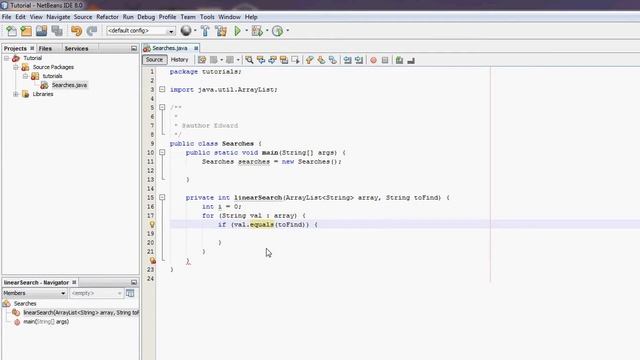640x360 pixels.
Task: Click the Uncomment editor icon
Action: [x=411, y=60]
